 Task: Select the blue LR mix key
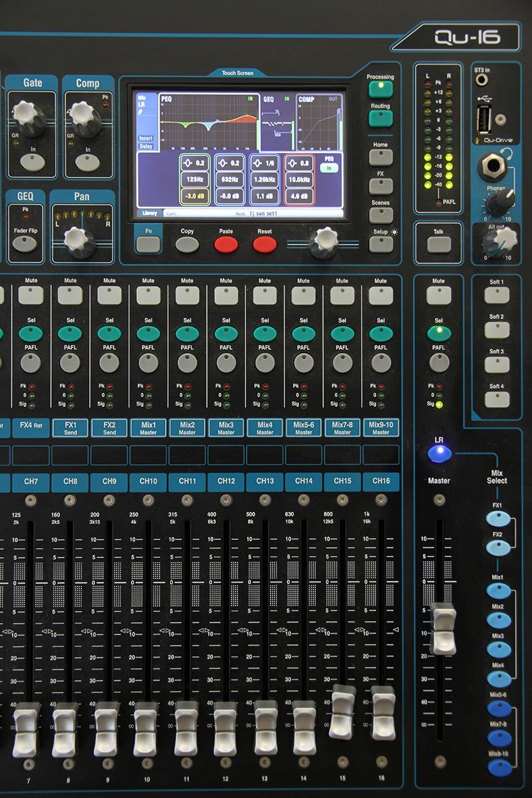click(x=439, y=454)
